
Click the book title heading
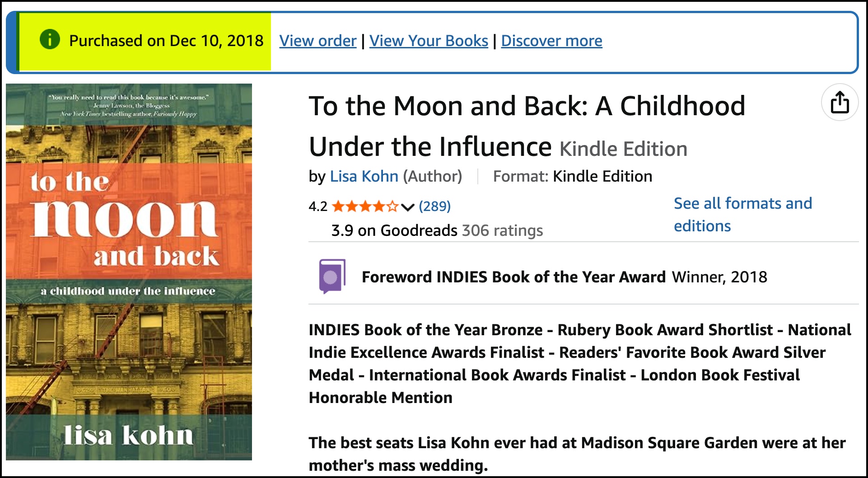[527, 126]
